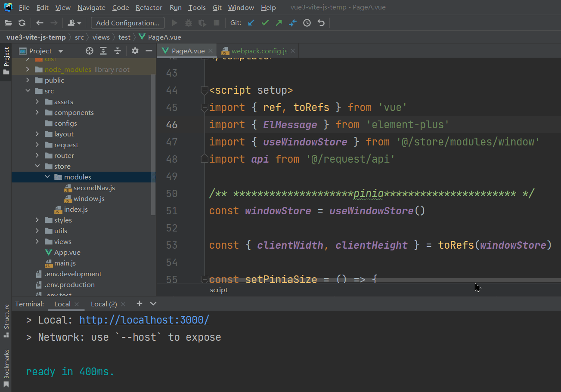561x392 pixels.
Task: Click the Git Push arrow icon
Action: pos(279,23)
